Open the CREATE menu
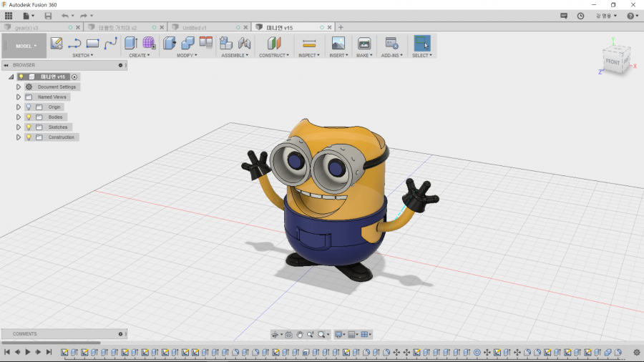Viewport: 644px width, 362px height. click(x=140, y=55)
